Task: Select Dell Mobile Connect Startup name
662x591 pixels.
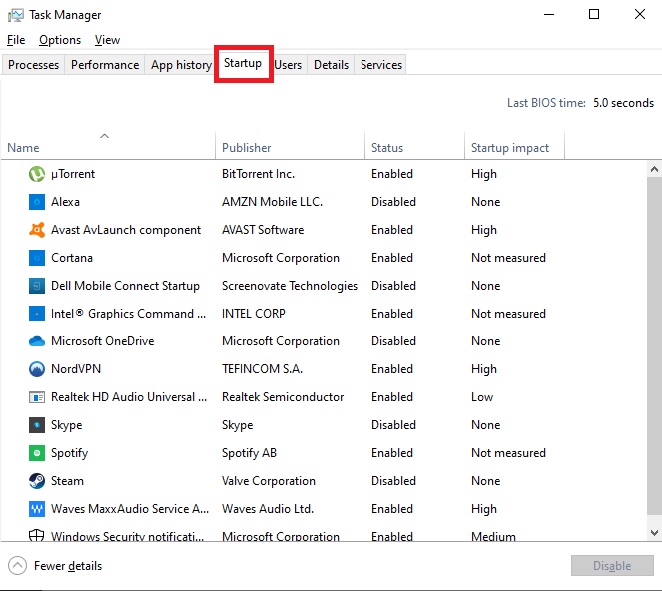Action: (x=125, y=286)
